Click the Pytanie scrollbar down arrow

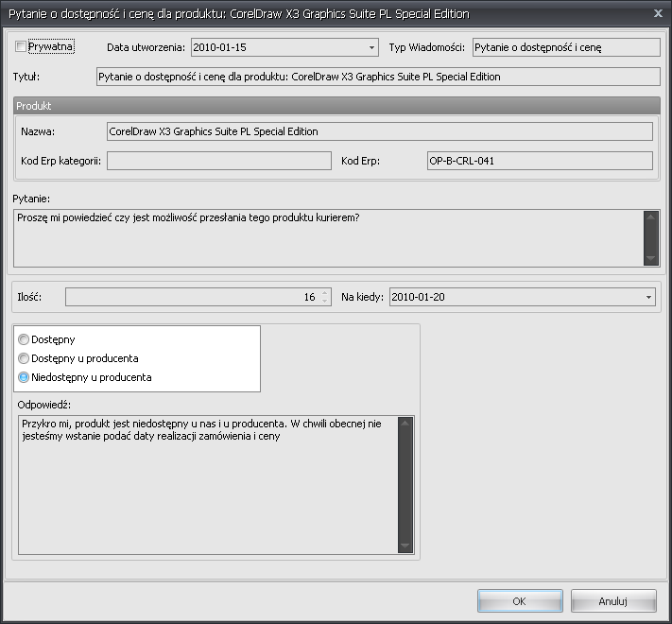tap(650, 258)
